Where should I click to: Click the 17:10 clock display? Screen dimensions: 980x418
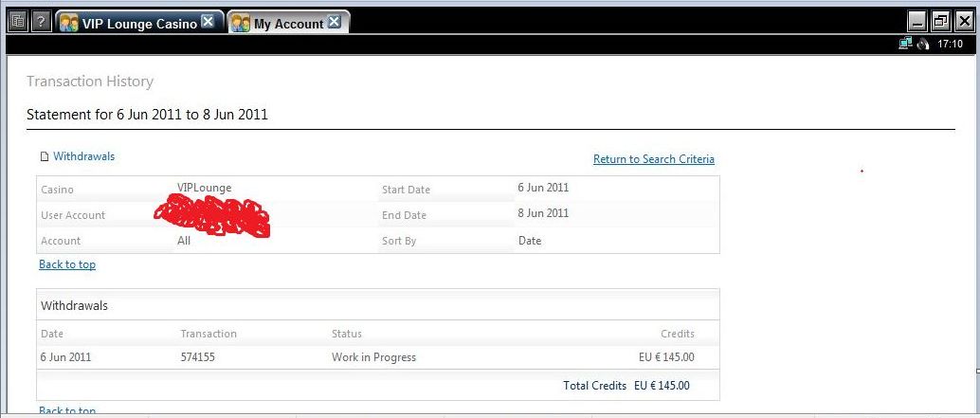950,44
